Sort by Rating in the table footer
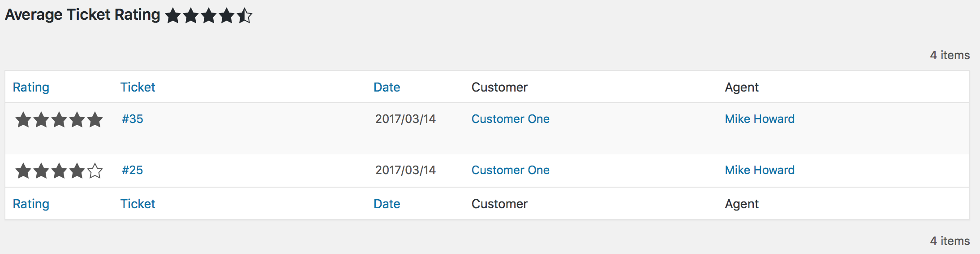 pos(31,204)
